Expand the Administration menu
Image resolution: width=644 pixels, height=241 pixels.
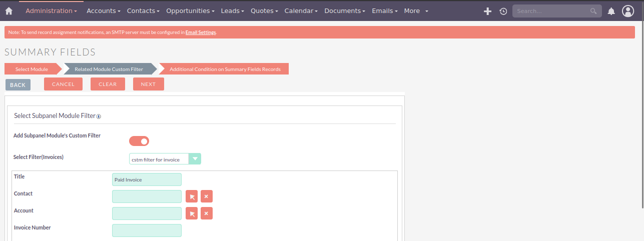click(x=51, y=11)
